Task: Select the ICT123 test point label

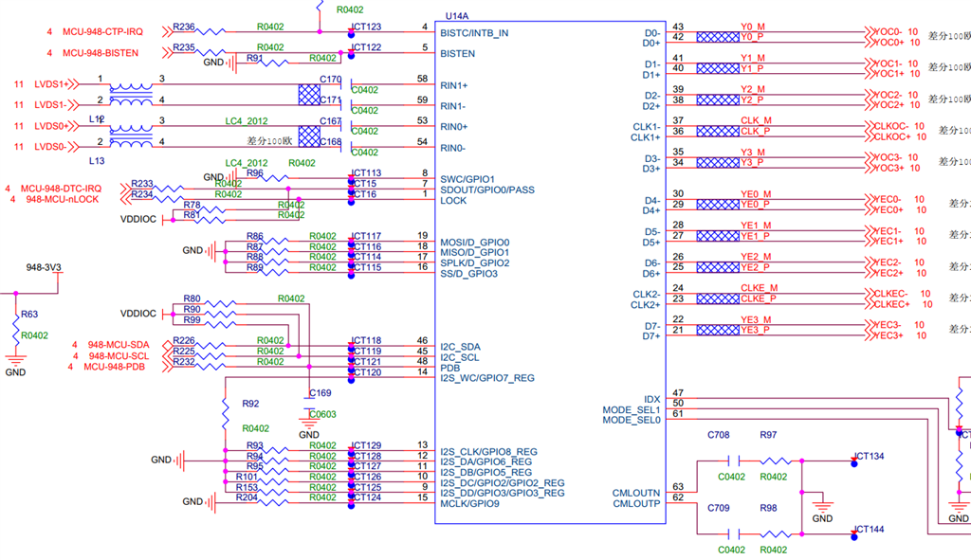Action: (x=366, y=27)
